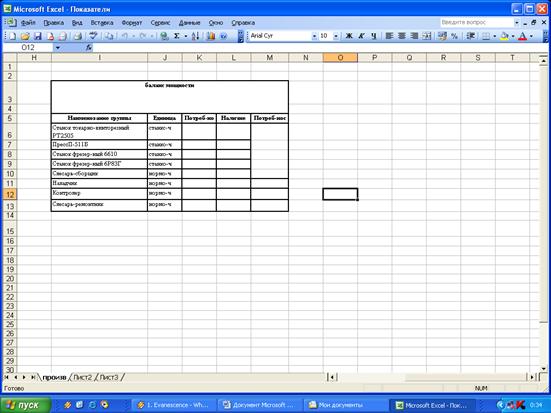The height and width of the screenshot is (413, 551).
Task: Click the пуск Start button
Action: coord(25,405)
